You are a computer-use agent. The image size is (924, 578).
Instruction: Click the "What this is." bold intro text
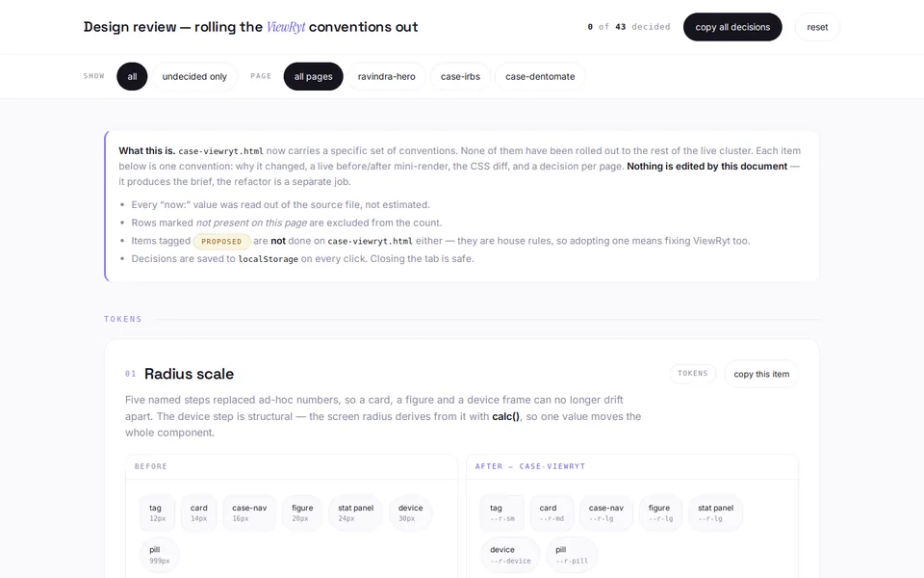point(147,151)
